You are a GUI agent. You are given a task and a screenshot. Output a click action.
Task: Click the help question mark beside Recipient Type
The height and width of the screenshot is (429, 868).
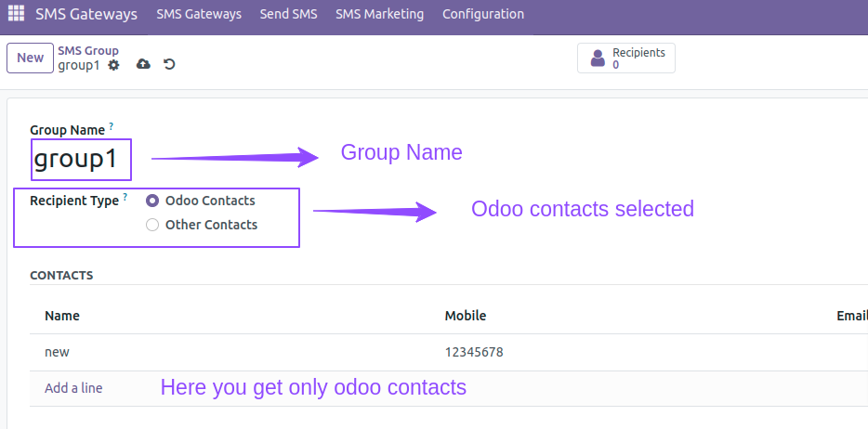tap(125, 197)
